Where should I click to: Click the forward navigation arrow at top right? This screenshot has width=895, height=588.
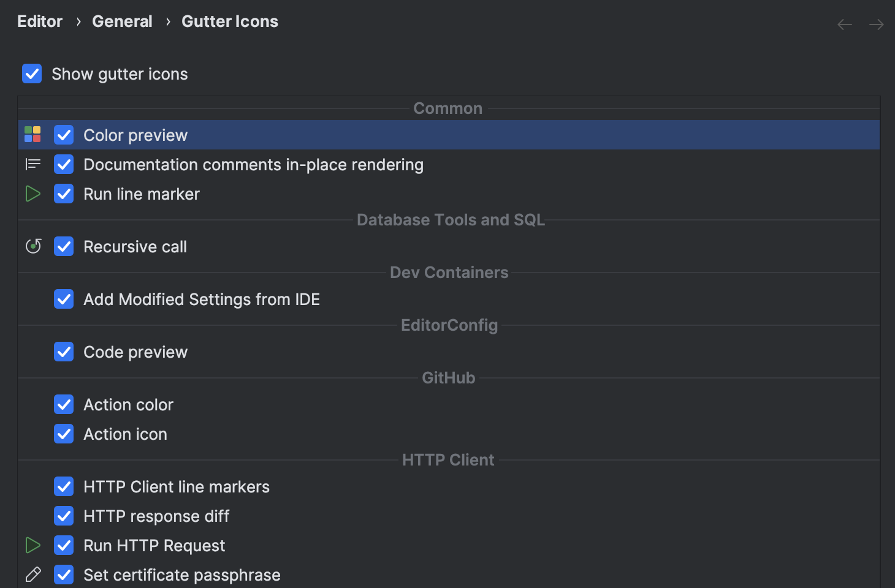[876, 24]
